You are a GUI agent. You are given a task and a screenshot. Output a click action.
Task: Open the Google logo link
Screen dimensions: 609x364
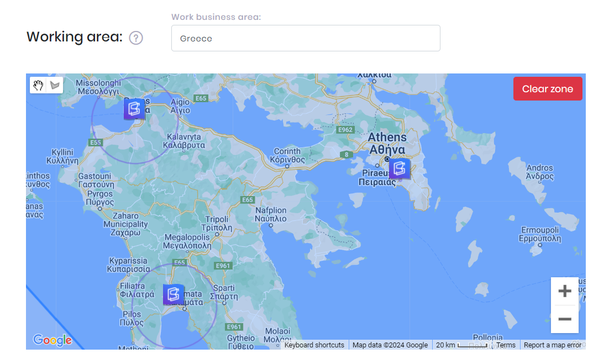coord(53,340)
